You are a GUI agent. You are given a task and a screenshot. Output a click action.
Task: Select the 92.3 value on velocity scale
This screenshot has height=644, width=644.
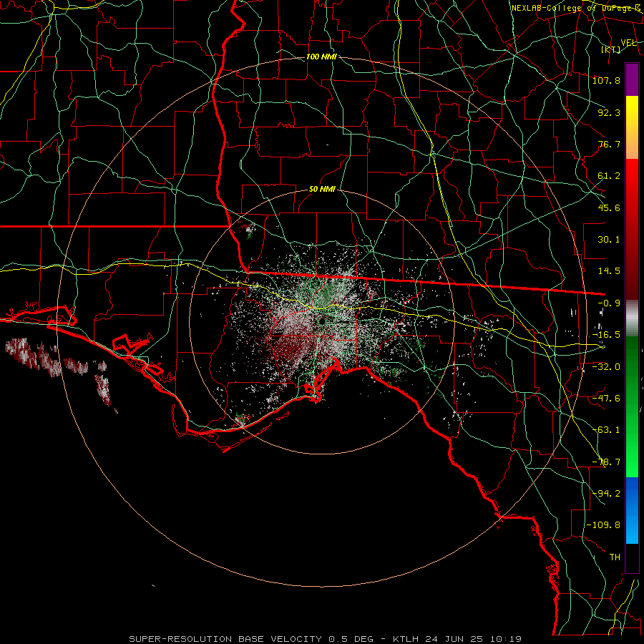(x=609, y=112)
